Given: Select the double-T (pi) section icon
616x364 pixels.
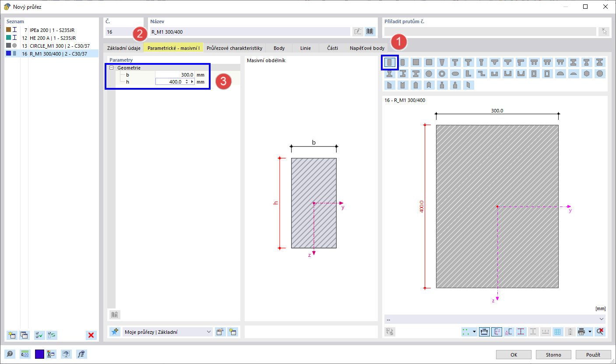Looking at the screenshot, I should pyautogui.click(x=534, y=62).
